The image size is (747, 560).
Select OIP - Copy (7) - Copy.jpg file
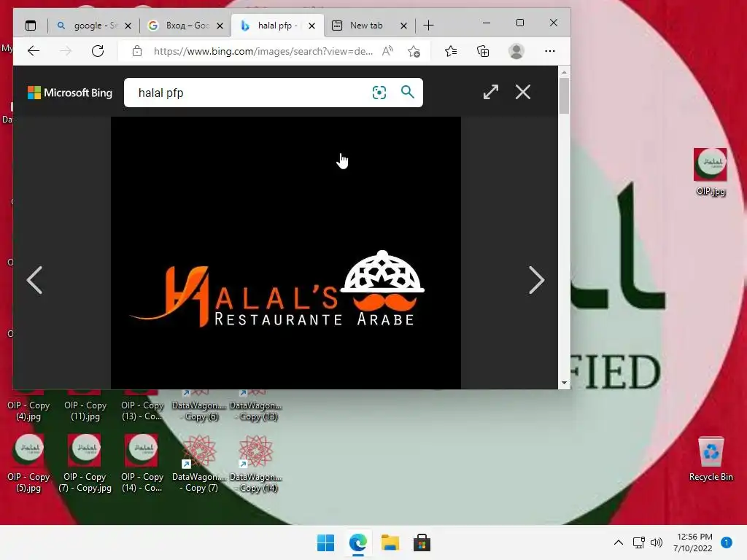tap(85, 463)
